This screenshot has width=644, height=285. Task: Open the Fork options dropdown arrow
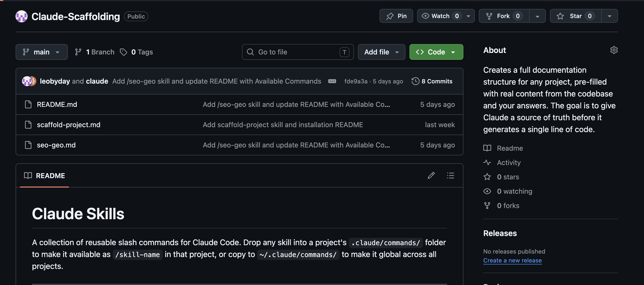pos(537,16)
